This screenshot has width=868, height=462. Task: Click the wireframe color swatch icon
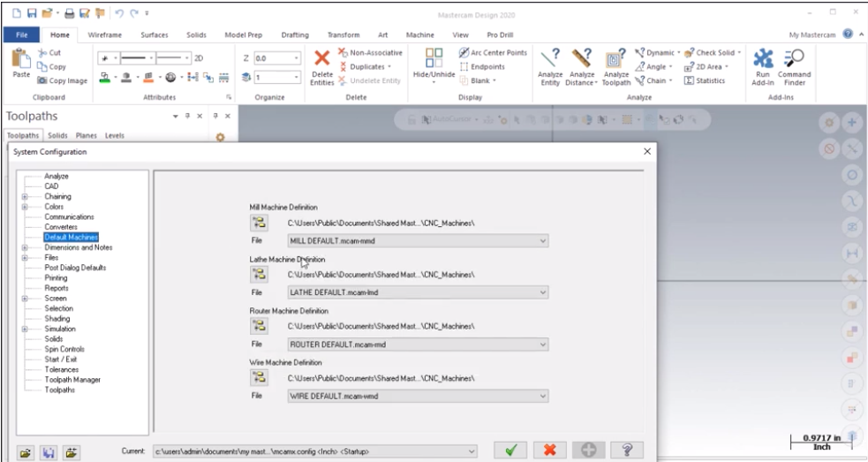click(x=104, y=77)
